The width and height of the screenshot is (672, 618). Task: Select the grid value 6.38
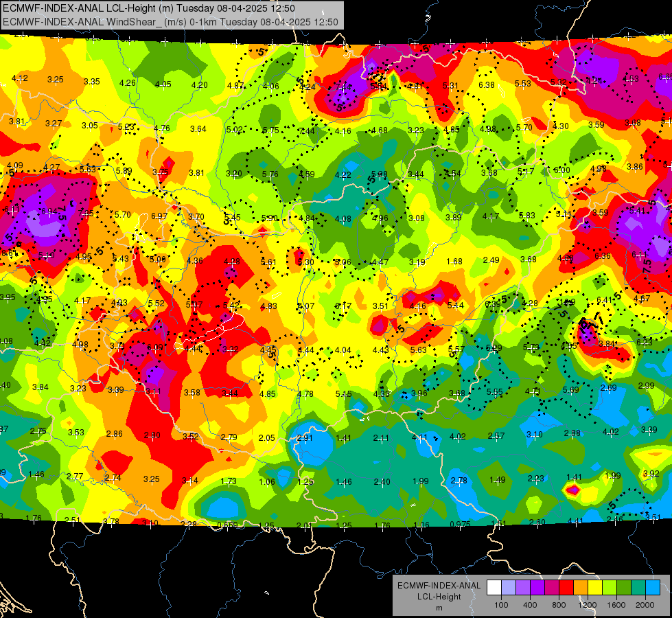(487, 85)
